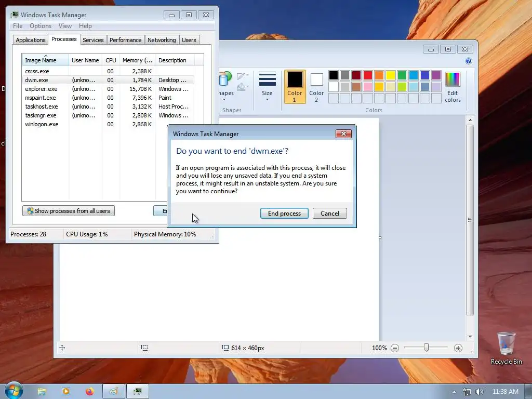Click Show processes from all users
Screen dimensions: 532x399
(69, 211)
